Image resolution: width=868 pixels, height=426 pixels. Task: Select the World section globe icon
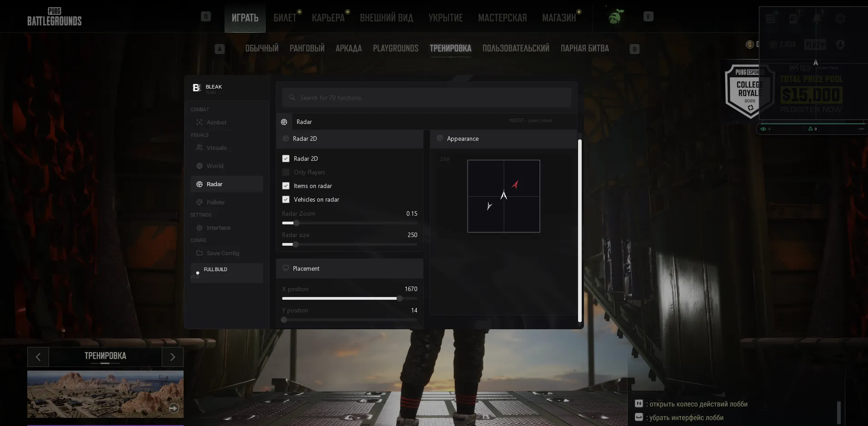point(200,166)
